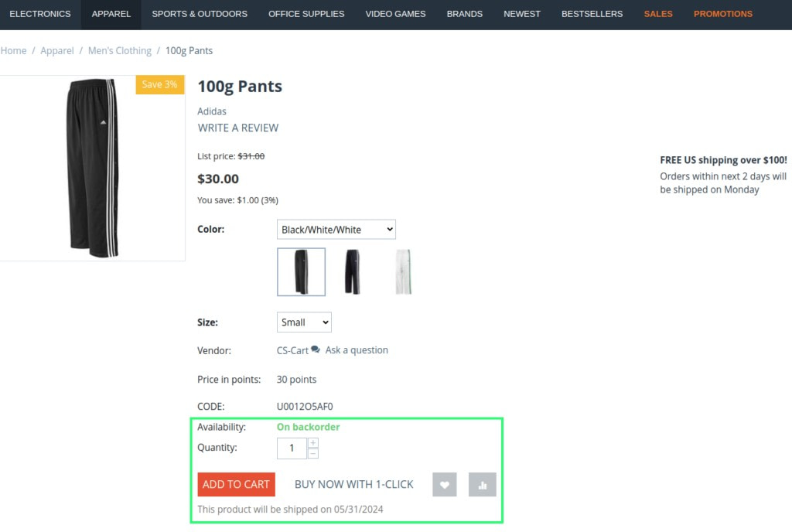This screenshot has height=532, width=792.
Task: Click Buy Now With 1-Click
Action: [x=354, y=485]
